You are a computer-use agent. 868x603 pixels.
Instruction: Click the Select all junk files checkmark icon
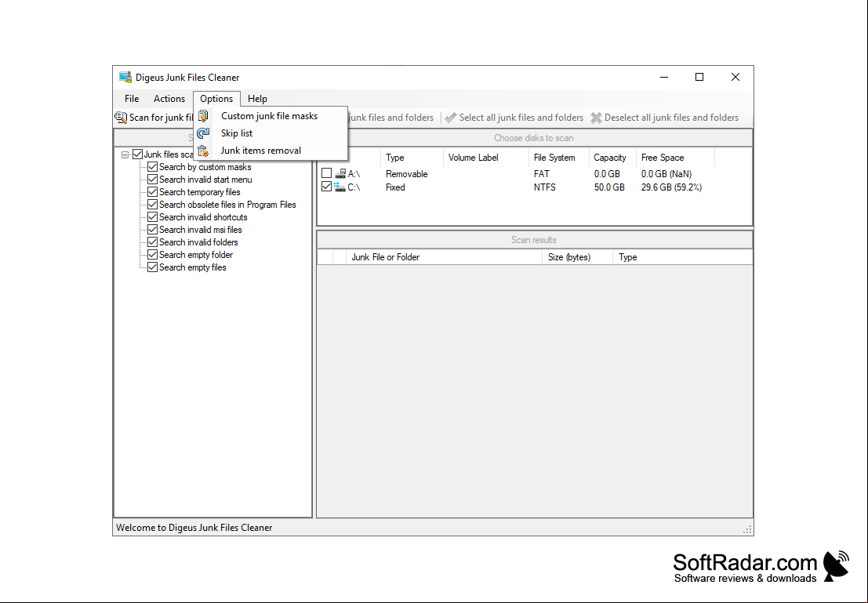[x=451, y=118]
